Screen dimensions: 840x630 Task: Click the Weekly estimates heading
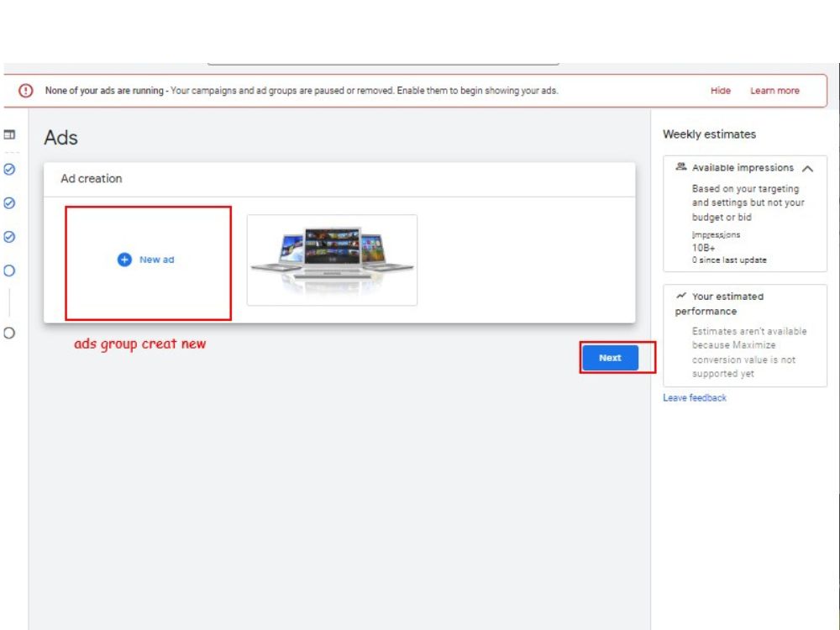pos(709,134)
